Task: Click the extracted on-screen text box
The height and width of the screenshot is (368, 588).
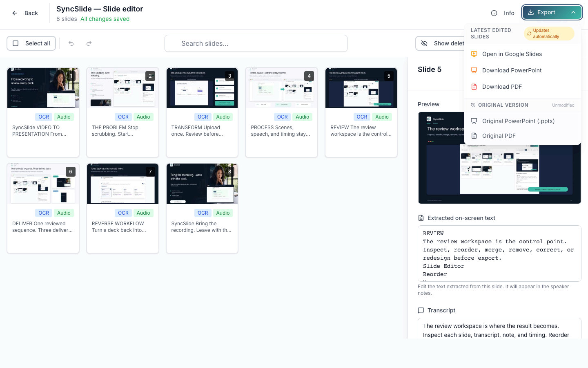Action: tap(499, 254)
